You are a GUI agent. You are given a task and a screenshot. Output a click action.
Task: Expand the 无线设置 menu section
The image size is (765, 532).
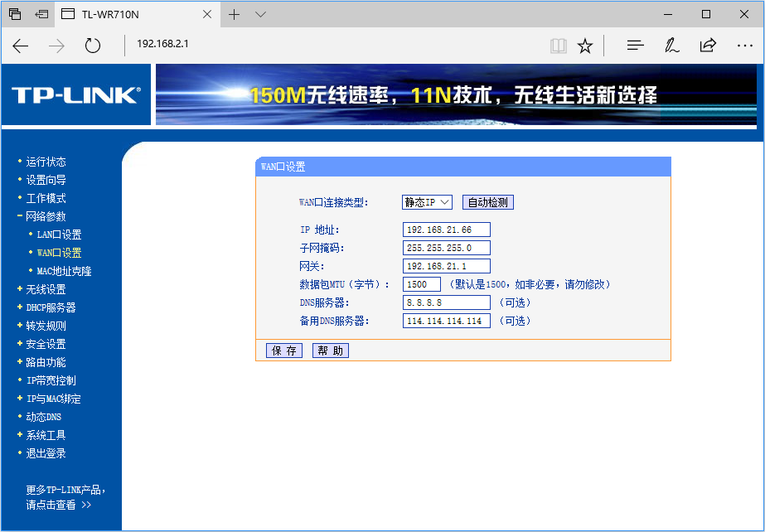click(46, 290)
